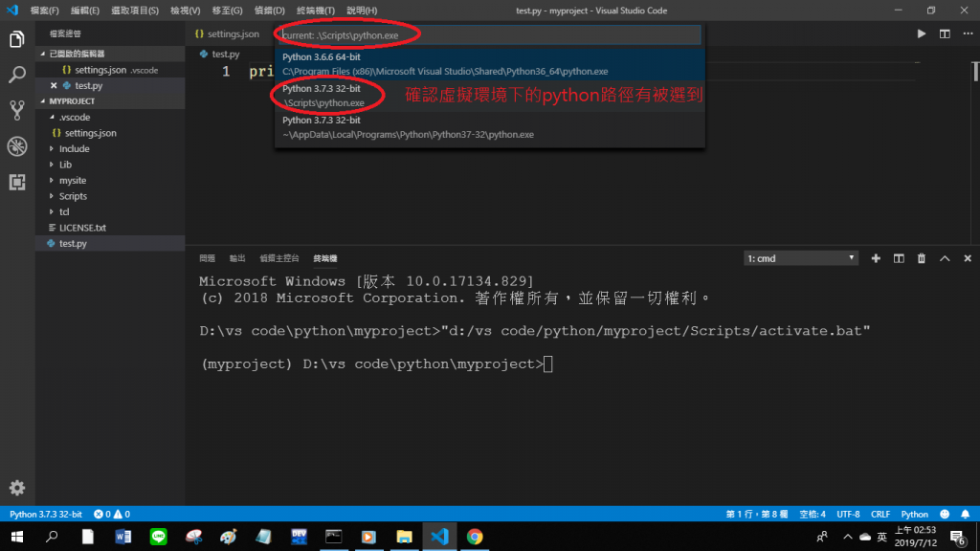Viewport: 980px width, 551px height.
Task: Select the 終端機 panel tab
Action: (x=325, y=258)
